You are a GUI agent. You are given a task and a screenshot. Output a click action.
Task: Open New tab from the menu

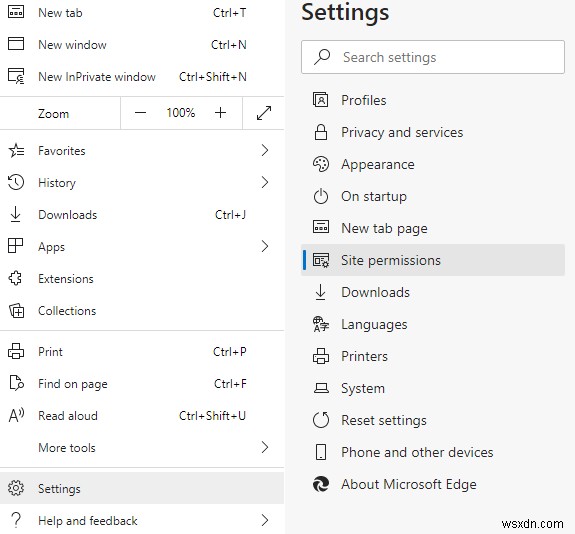tap(142, 13)
